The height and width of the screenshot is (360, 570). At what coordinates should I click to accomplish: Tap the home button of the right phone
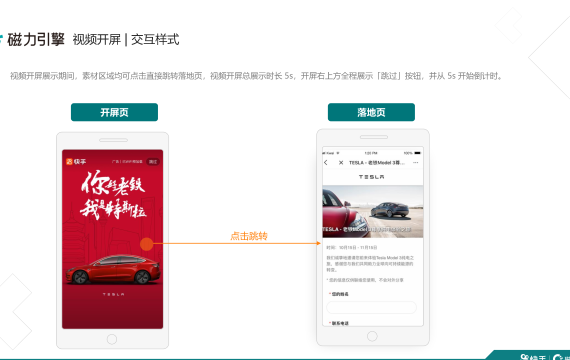(x=372, y=336)
